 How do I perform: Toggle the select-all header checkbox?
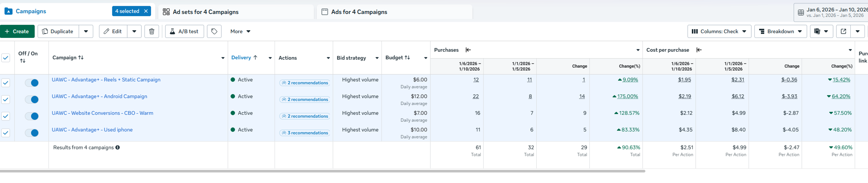tap(6, 58)
